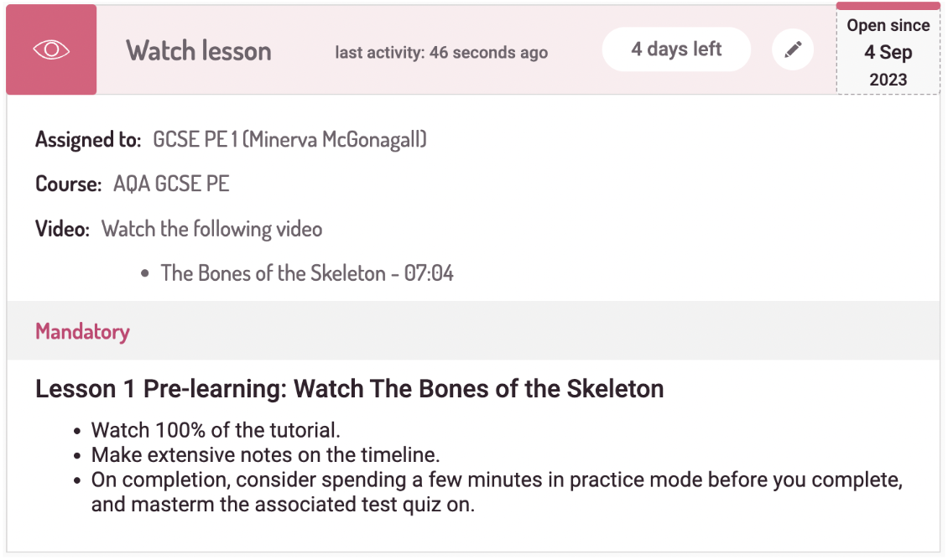Screen dimensions: 948x560
Task: Click the 'Assigned to:' label
Action: [x=88, y=139]
